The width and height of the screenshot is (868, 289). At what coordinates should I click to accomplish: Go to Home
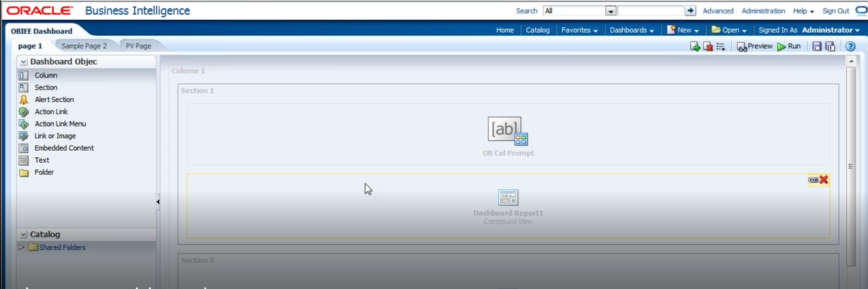coord(504,30)
